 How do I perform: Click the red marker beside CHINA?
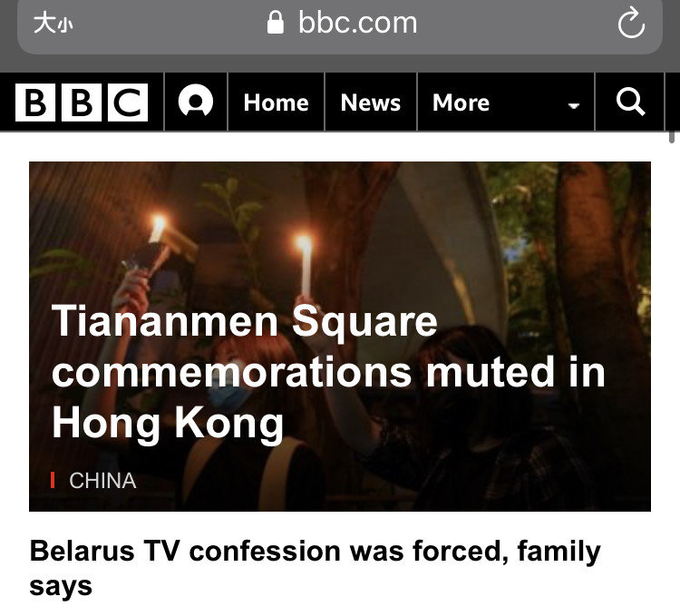click(x=53, y=480)
